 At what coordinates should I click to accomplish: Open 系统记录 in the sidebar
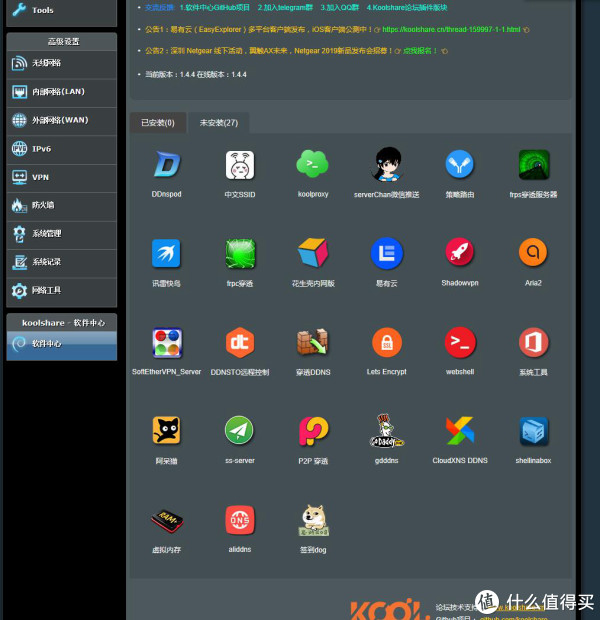(62, 263)
